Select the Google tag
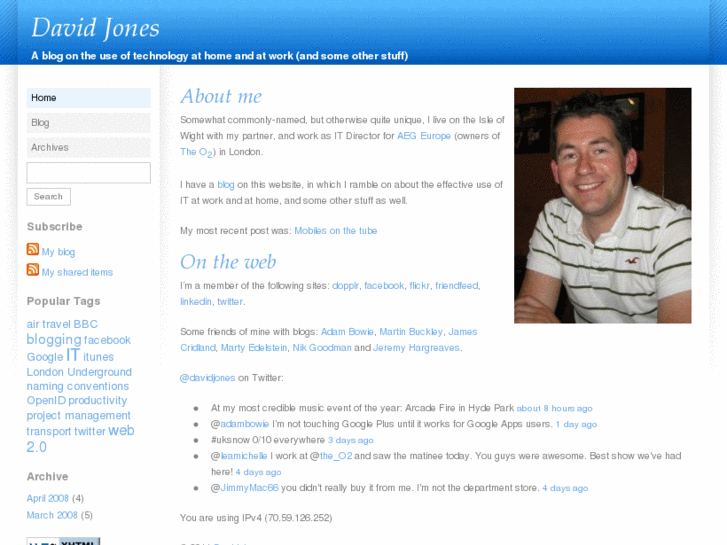The image size is (727, 545). pyautogui.click(x=45, y=357)
